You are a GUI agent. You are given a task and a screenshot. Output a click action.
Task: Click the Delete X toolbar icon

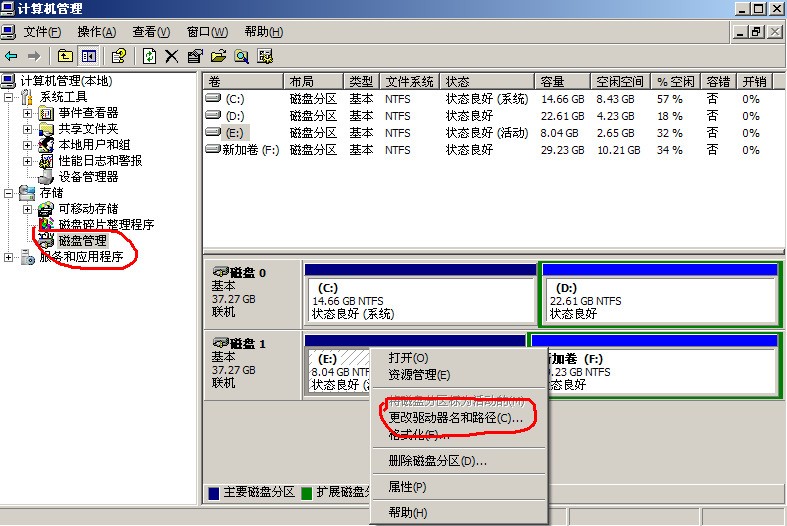[x=172, y=56]
